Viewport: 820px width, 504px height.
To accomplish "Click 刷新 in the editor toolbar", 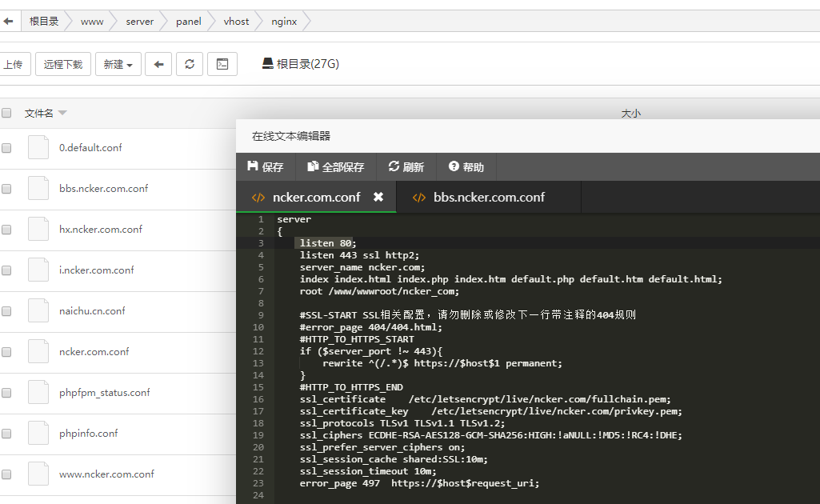I will pos(406,166).
